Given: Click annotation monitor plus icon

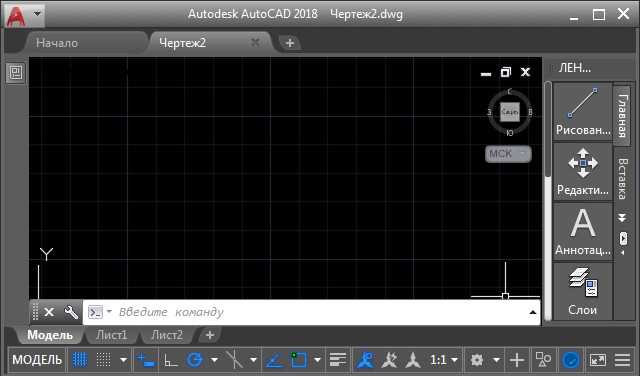Looking at the screenshot, I should coord(517,360).
